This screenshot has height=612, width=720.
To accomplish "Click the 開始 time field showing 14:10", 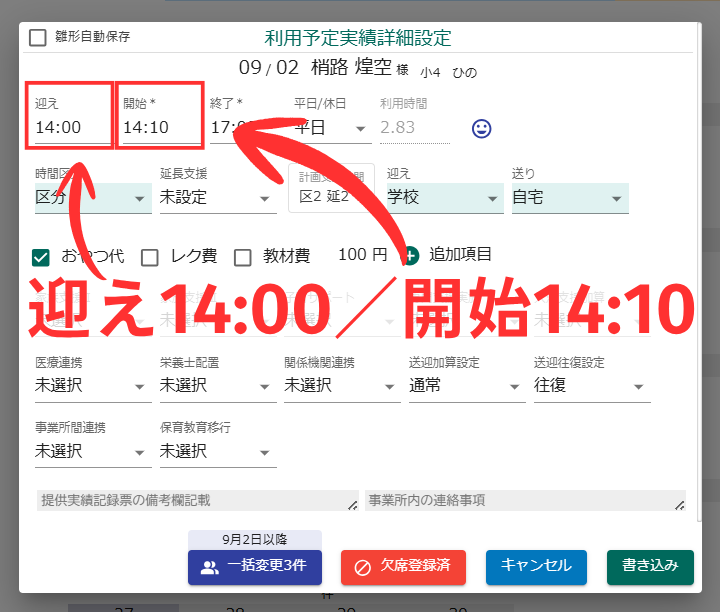I will coord(162,128).
